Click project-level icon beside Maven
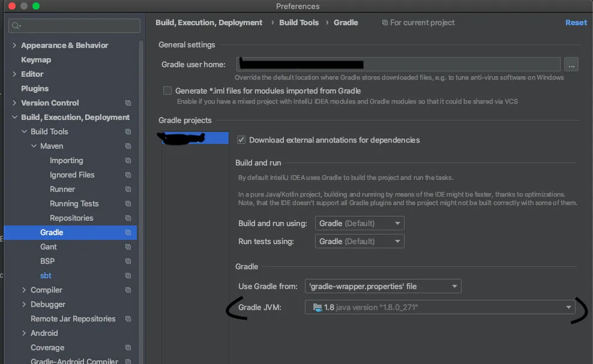593x364 pixels. coord(128,146)
